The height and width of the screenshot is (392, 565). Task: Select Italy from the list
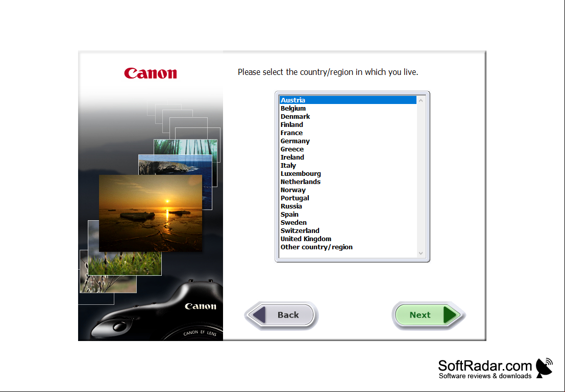(348, 166)
